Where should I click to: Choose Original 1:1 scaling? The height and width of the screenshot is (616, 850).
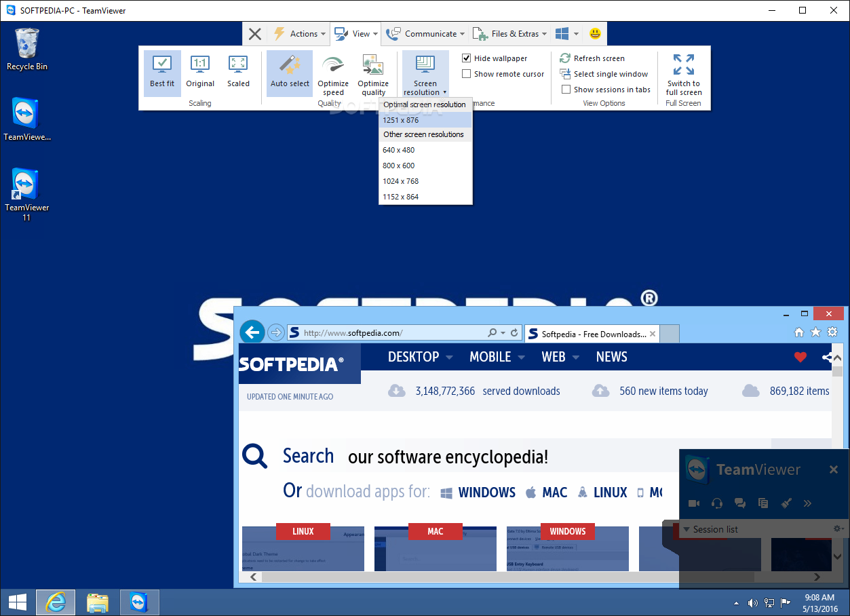pyautogui.click(x=200, y=73)
